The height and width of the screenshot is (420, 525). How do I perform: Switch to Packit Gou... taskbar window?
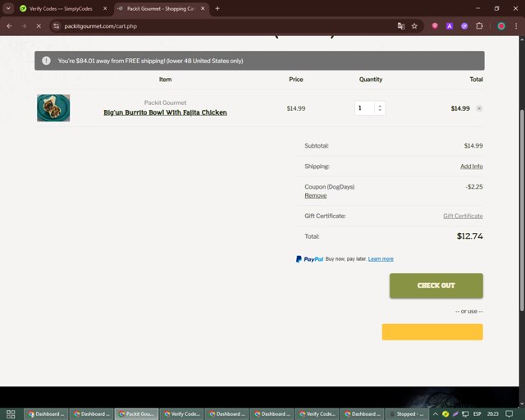137,414
